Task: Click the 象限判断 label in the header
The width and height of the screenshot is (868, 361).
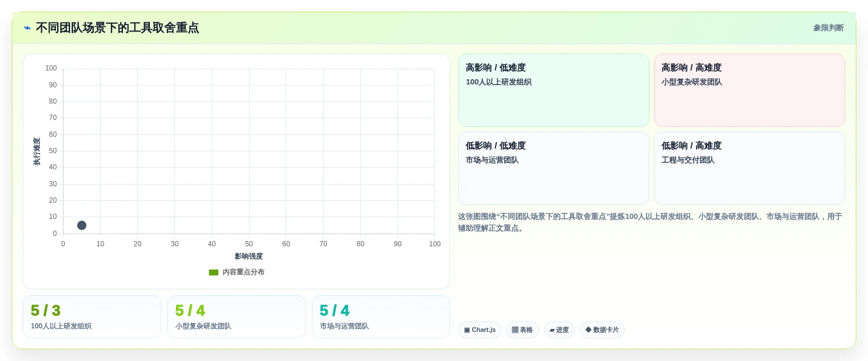Action: pyautogui.click(x=828, y=28)
